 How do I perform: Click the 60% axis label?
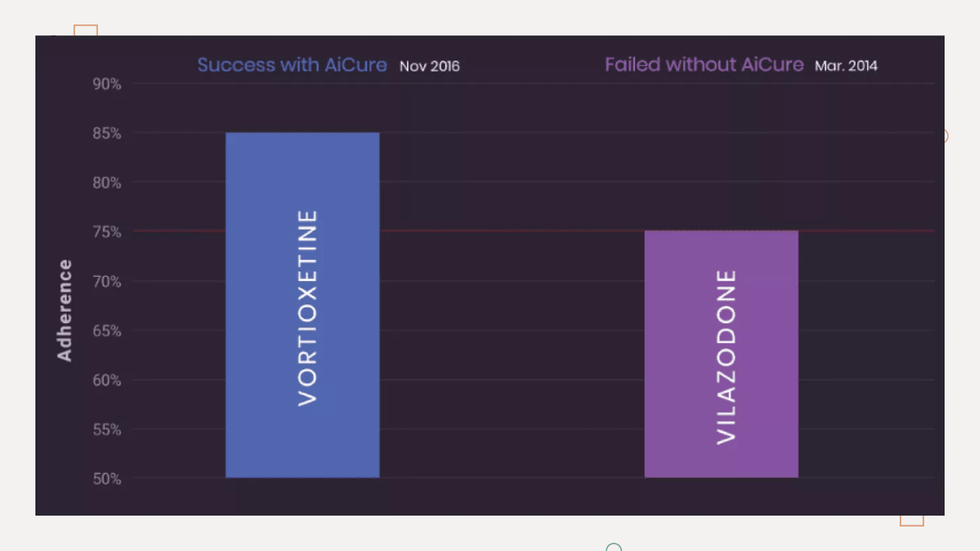107,380
